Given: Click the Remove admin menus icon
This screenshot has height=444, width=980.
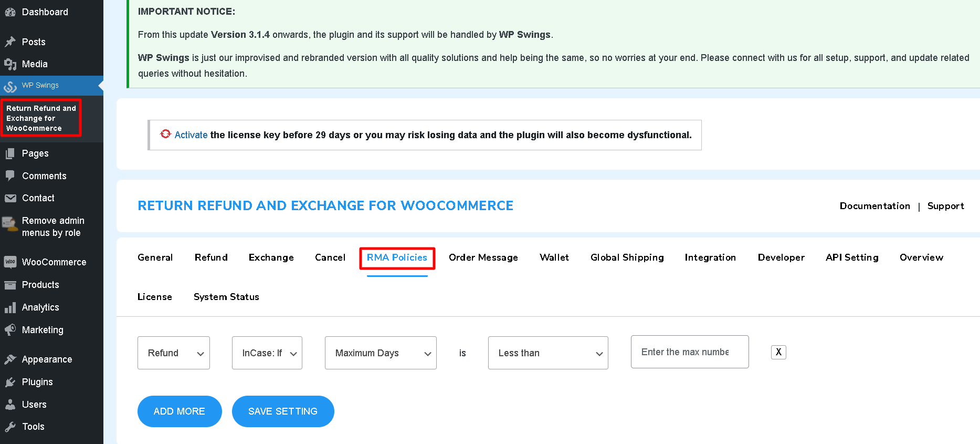Looking at the screenshot, I should point(10,224).
